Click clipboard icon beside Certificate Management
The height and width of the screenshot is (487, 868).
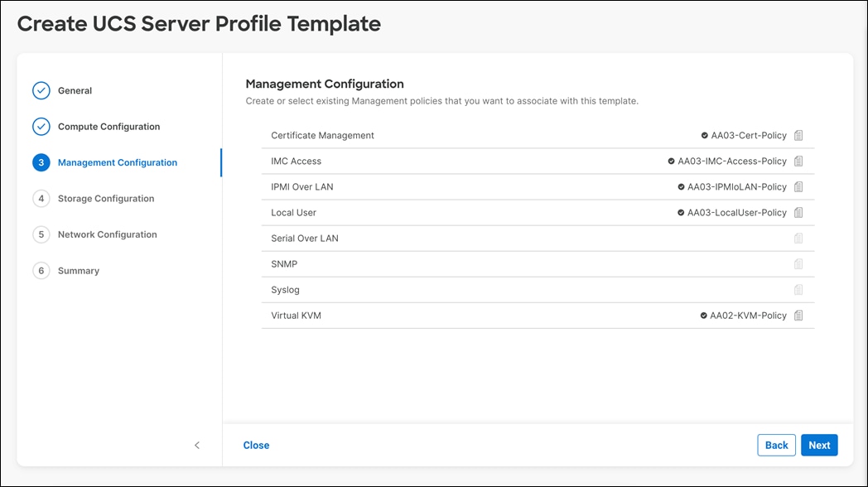point(798,135)
